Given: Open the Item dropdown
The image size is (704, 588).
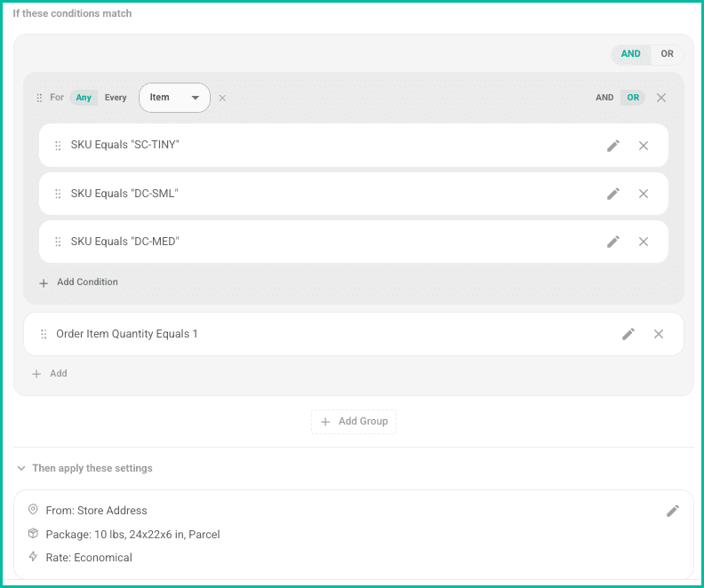Looking at the screenshot, I should 174,98.
